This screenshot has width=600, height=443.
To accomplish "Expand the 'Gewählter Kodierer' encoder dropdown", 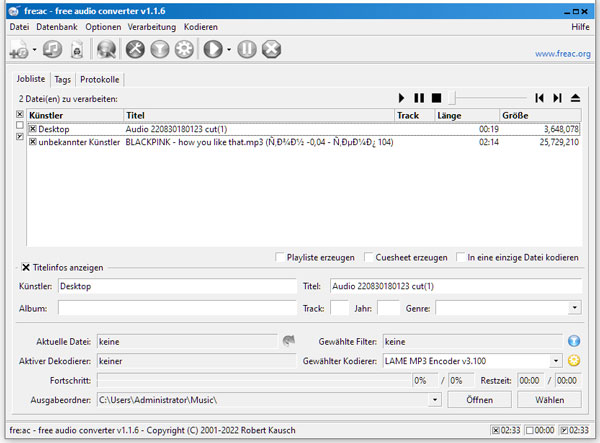I will [555, 360].
